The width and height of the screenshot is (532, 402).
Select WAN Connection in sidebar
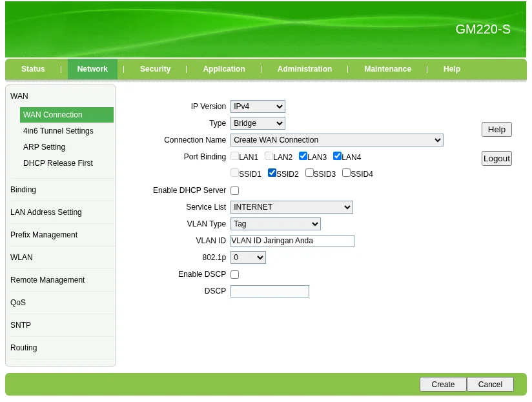pos(67,115)
